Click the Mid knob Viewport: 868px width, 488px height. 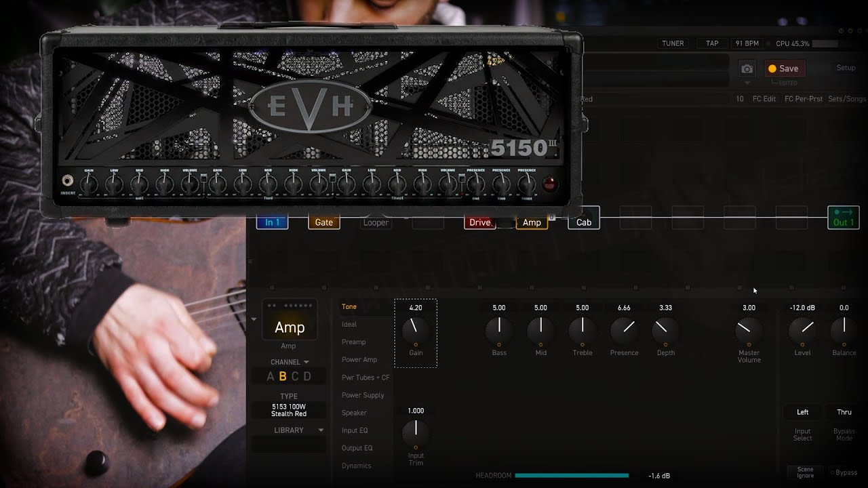click(540, 330)
